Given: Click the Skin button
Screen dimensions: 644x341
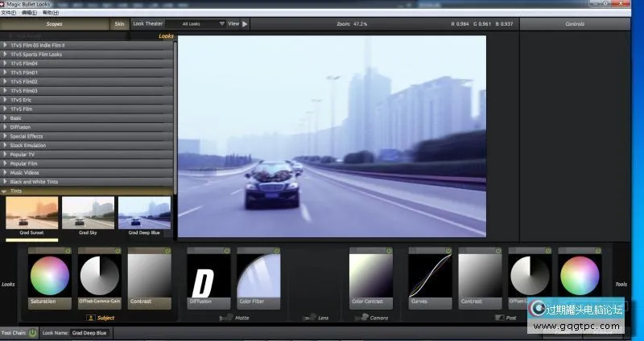Looking at the screenshot, I should [119, 24].
